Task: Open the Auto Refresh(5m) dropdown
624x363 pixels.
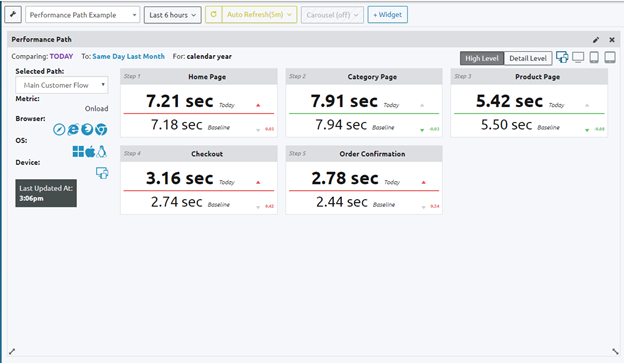Action: pyautogui.click(x=259, y=15)
